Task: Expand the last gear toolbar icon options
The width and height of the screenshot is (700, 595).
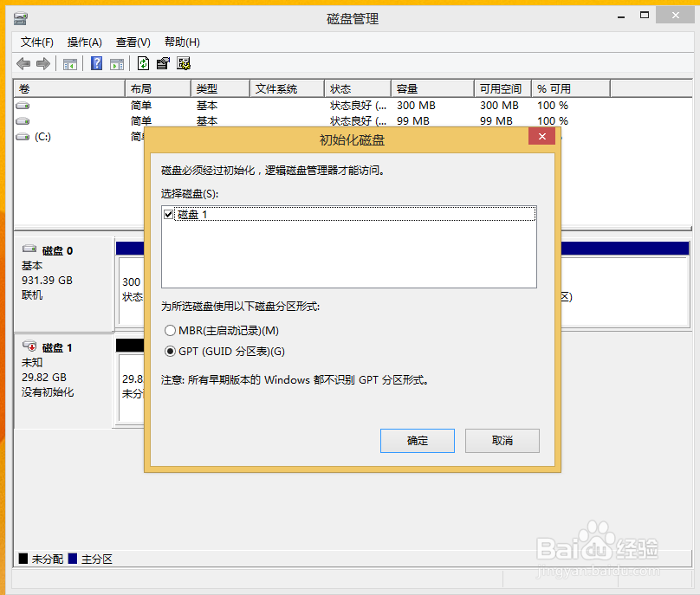Action: pos(182,62)
